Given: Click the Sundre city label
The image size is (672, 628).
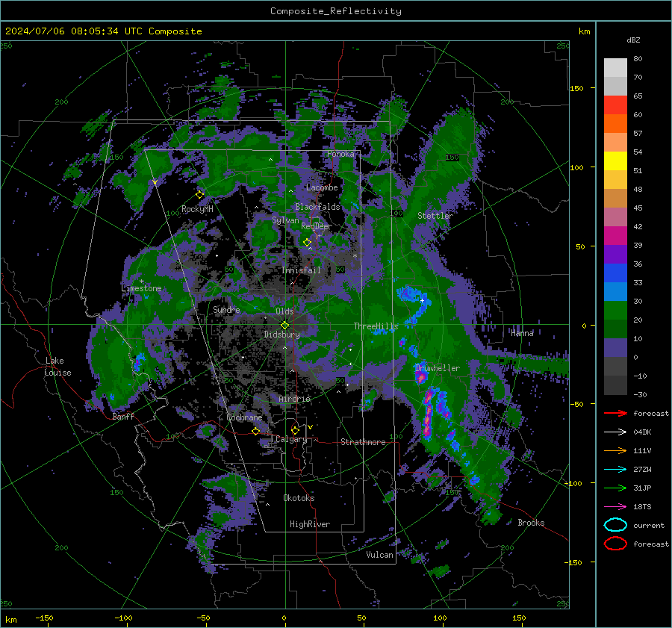Looking at the screenshot, I should pyautogui.click(x=226, y=309).
